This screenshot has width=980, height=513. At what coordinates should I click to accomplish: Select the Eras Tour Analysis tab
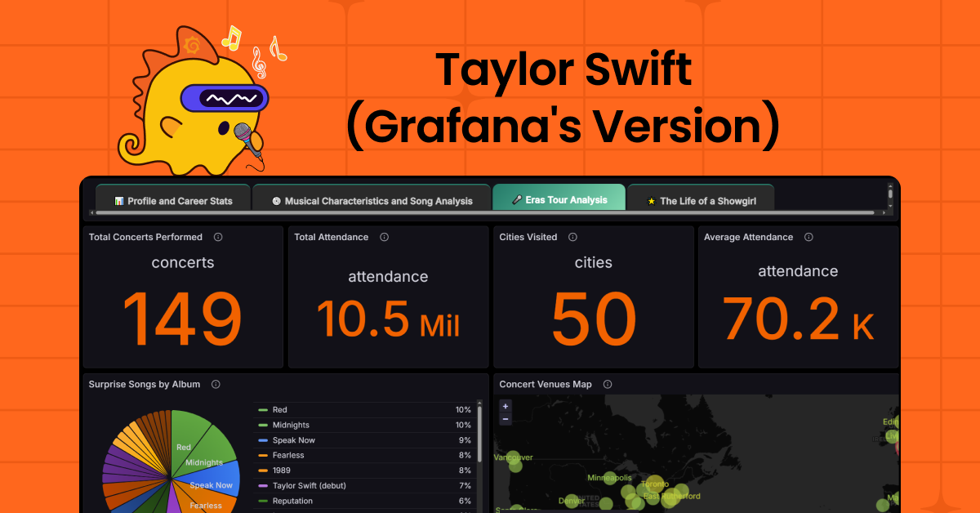[559, 200]
